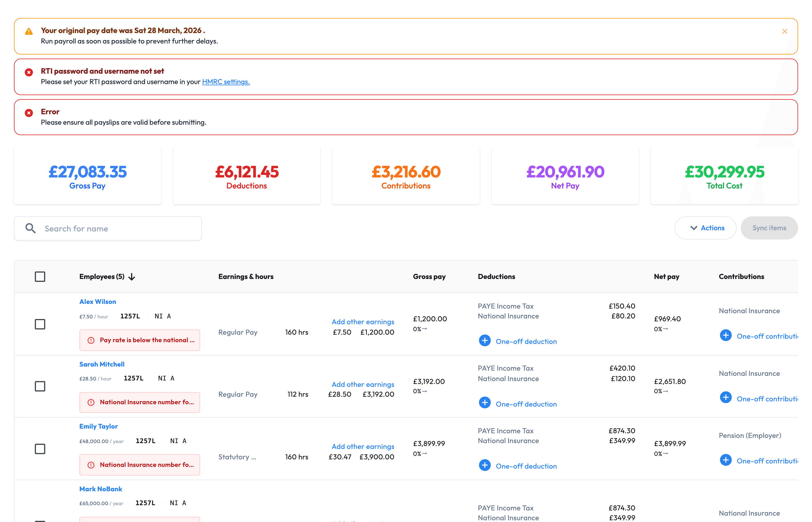Click plus icon for Emily Taylor's one-off contribution

[x=726, y=460]
